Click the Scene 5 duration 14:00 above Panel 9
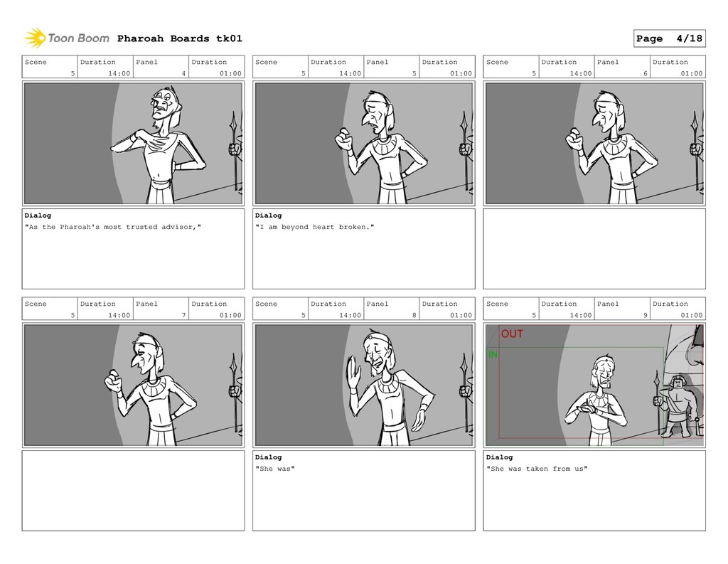 click(x=567, y=309)
